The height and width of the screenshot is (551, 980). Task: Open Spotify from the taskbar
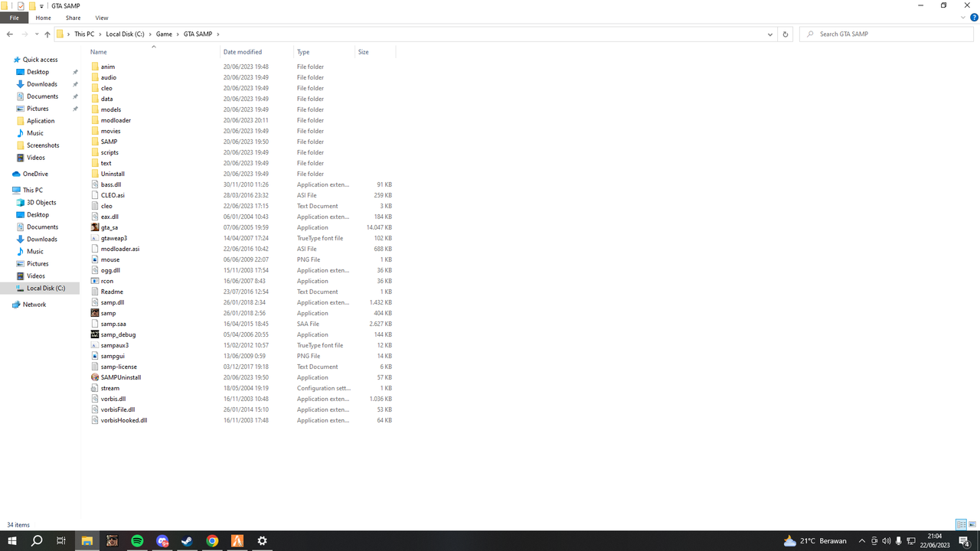pos(137,541)
